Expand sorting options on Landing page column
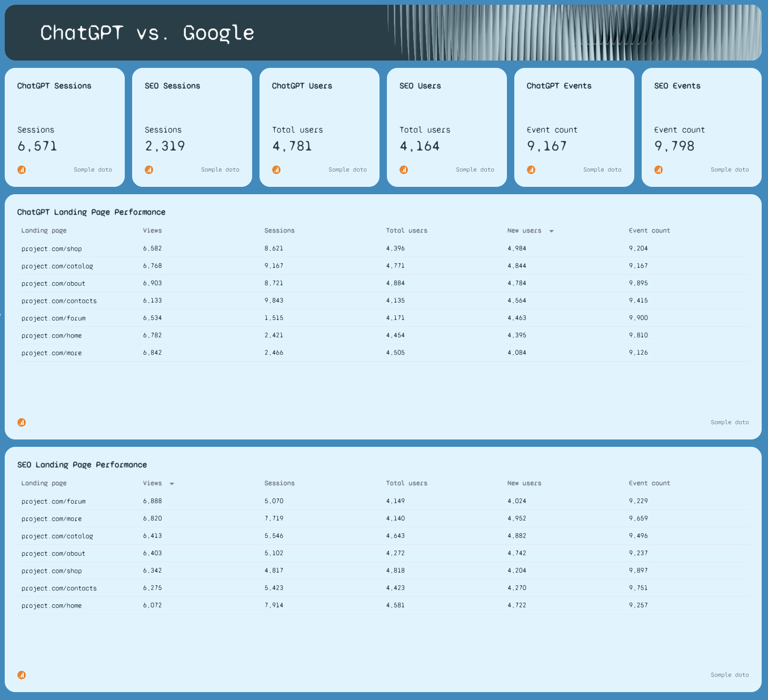Image resolution: width=768 pixels, height=700 pixels. tap(44, 230)
